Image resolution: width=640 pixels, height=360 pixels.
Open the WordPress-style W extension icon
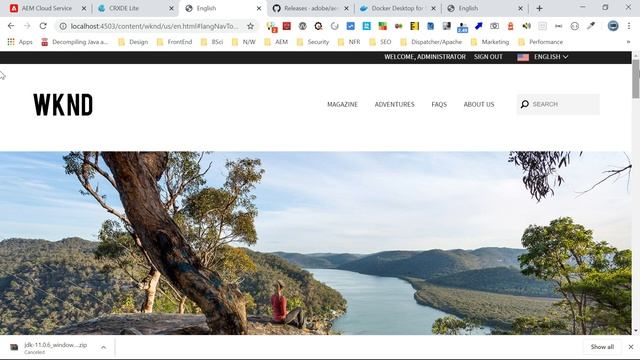[x=302, y=26]
